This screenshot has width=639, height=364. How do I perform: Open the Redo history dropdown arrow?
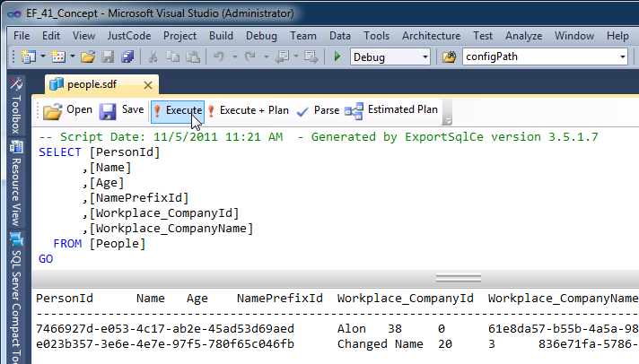tap(267, 56)
